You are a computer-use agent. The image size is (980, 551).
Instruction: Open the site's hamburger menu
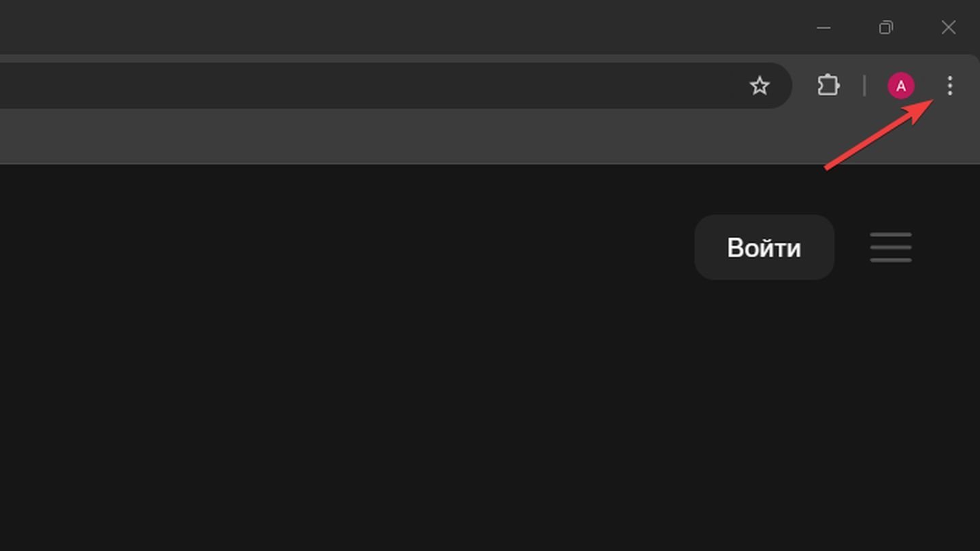tap(891, 247)
